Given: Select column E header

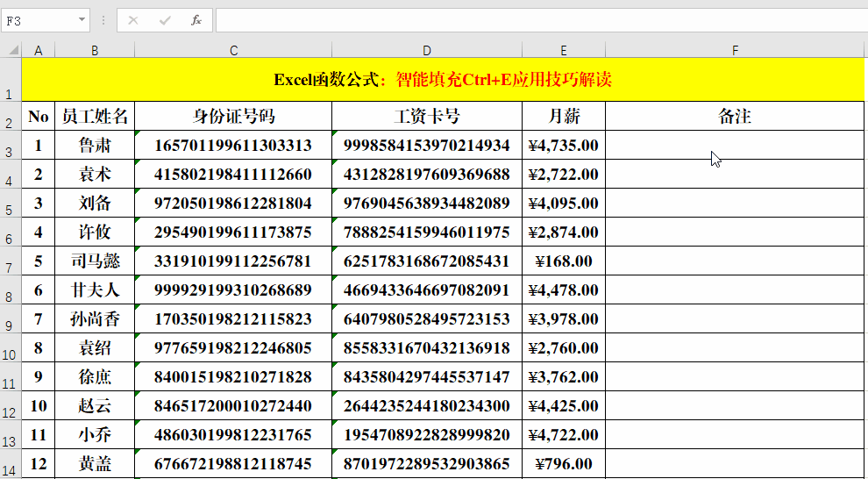Looking at the screenshot, I should pos(564,50).
